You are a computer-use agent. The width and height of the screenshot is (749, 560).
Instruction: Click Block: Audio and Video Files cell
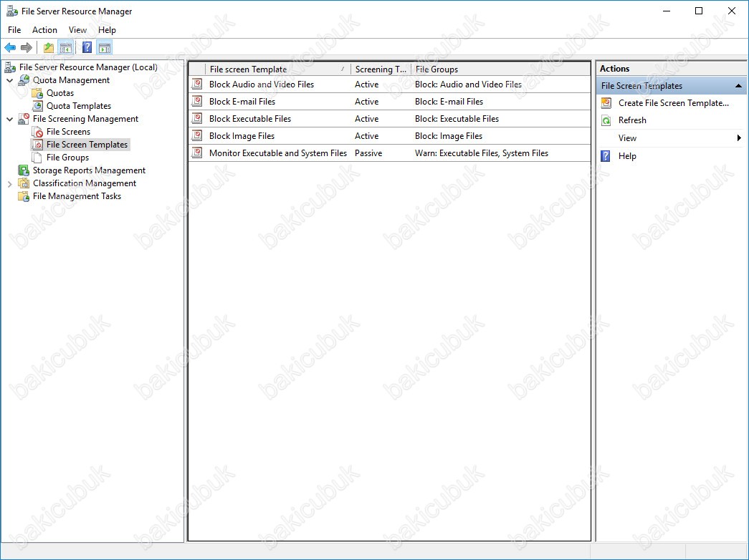[468, 84]
